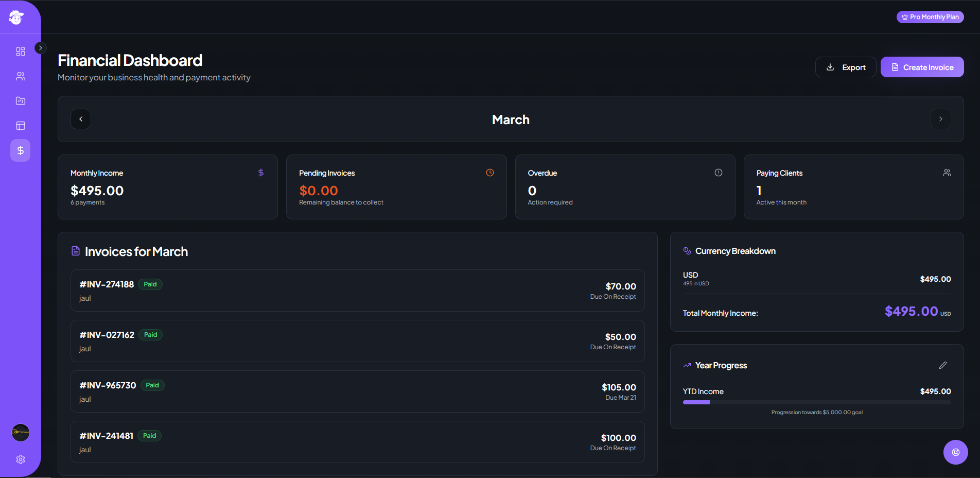Screen dimensions: 980x478
Task: Click the March month heading
Action: (x=511, y=119)
